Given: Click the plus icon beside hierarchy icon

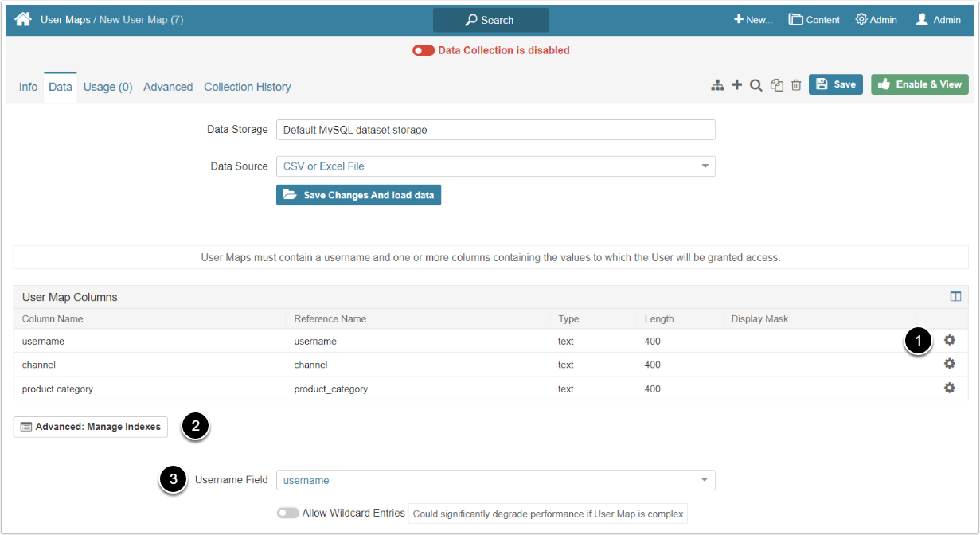Looking at the screenshot, I should [737, 85].
